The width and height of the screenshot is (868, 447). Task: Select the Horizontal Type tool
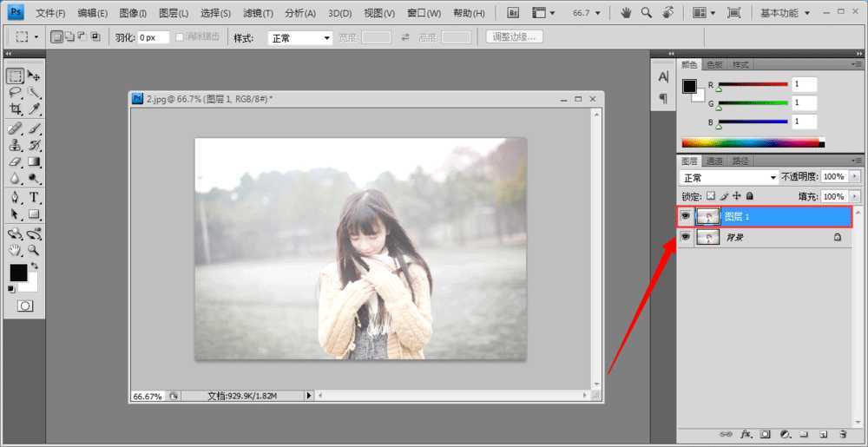click(x=35, y=197)
